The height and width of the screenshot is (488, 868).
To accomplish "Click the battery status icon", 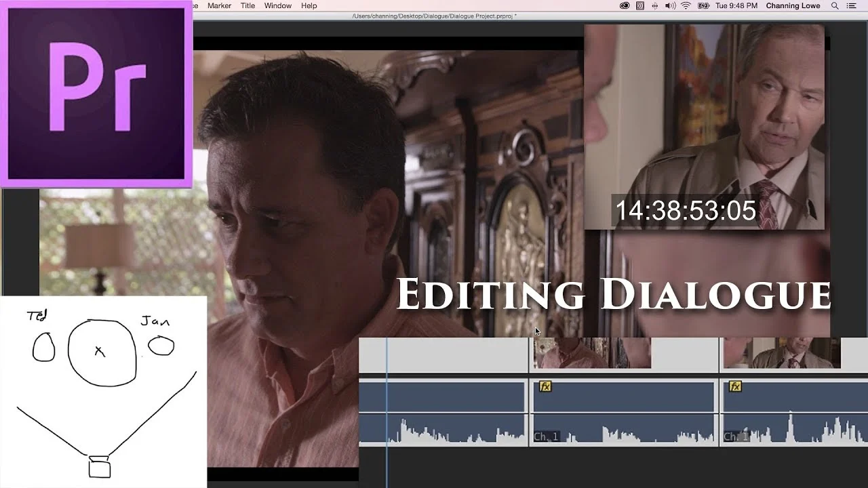I will click(703, 5).
